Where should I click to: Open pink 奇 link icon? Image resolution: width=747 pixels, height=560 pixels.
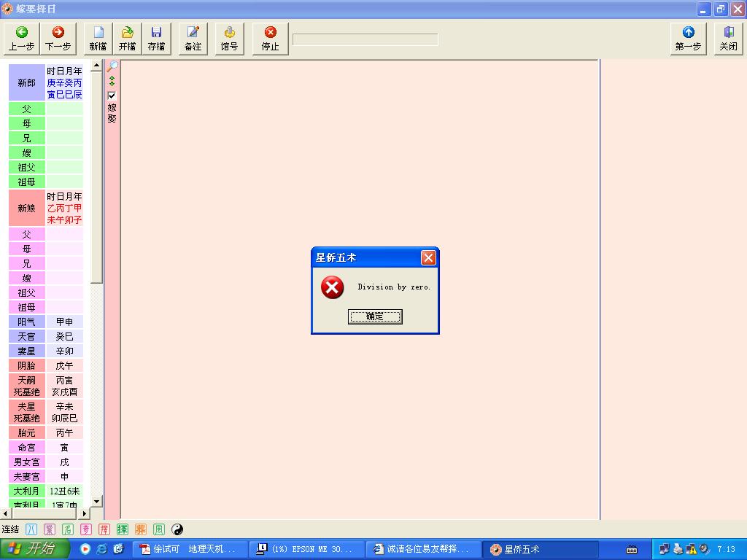[x=86, y=529]
